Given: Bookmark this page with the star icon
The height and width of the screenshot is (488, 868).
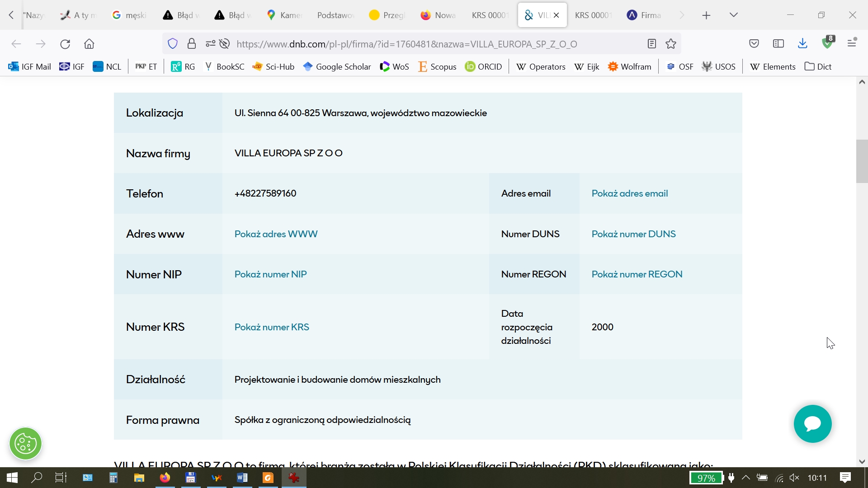Looking at the screenshot, I should coord(671,44).
